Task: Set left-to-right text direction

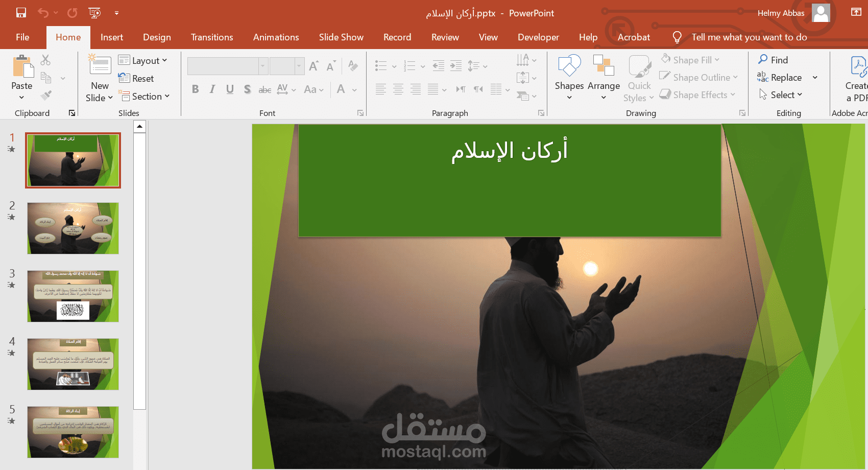Action: (461, 89)
